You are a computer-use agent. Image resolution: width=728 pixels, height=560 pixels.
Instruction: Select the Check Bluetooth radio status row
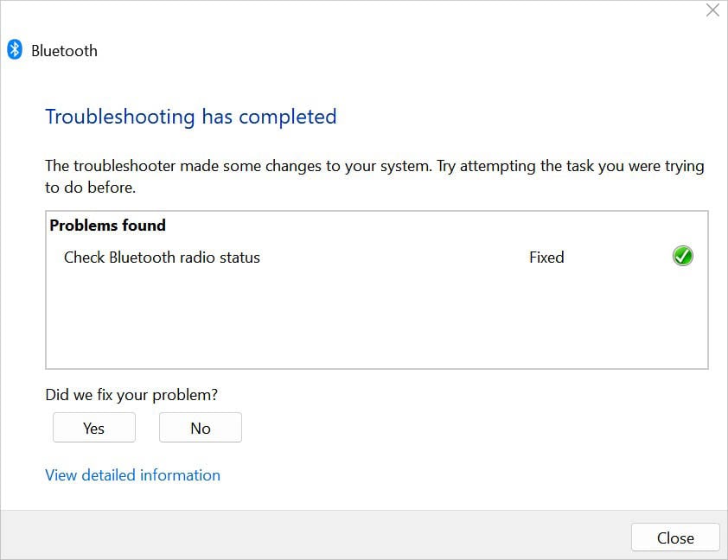pyautogui.click(x=377, y=257)
